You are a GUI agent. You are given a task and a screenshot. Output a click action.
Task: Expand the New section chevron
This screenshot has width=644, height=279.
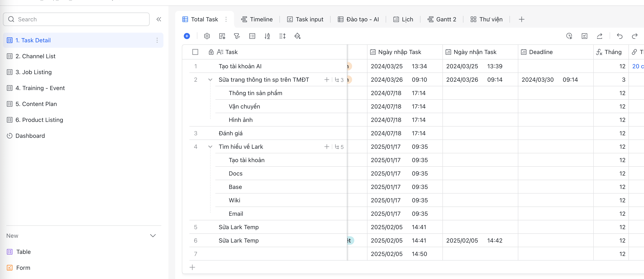click(153, 236)
